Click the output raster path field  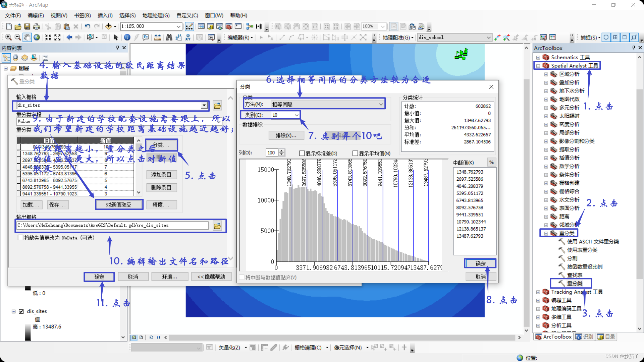pos(113,226)
